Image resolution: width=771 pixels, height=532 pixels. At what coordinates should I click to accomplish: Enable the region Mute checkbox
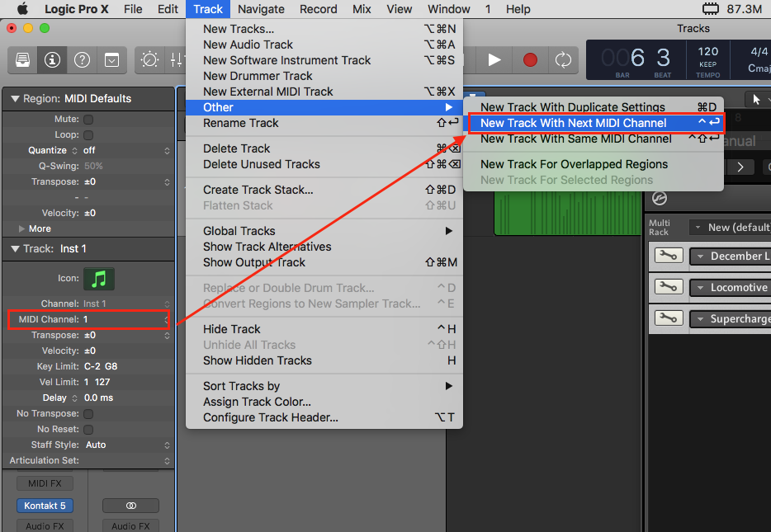pos(88,120)
